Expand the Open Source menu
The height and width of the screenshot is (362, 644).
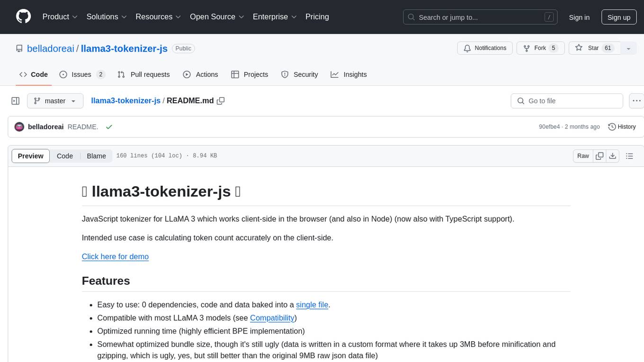tap(217, 17)
